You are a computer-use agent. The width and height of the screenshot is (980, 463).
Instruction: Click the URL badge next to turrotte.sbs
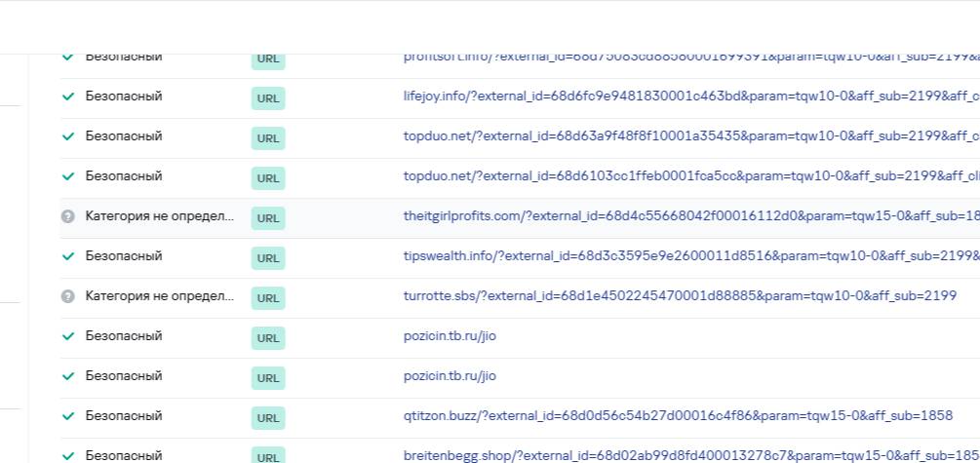pyautogui.click(x=268, y=298)
